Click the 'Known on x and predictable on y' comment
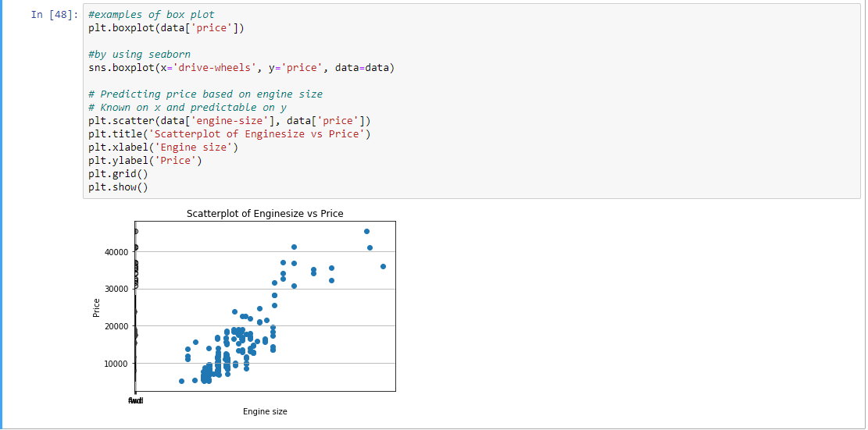 click(x=188, y=107)
